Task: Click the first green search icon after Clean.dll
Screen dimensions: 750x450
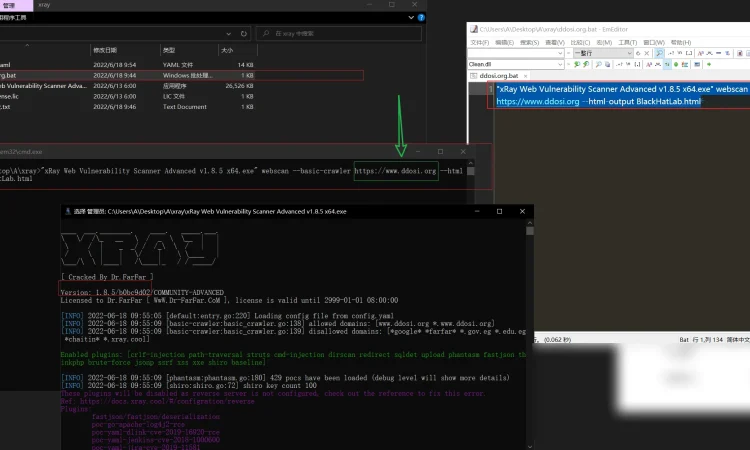Action: pyautogui.click(x=577, y=64)
